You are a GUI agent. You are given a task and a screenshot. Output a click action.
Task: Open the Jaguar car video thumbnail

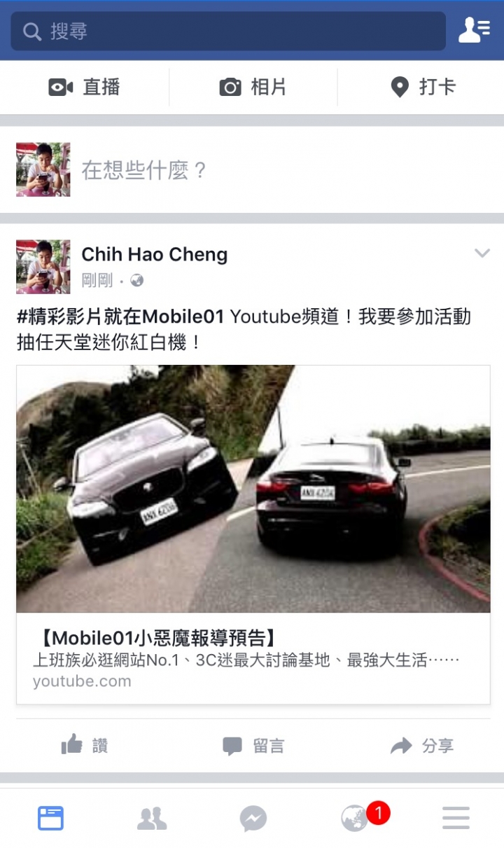click(253, 489)
